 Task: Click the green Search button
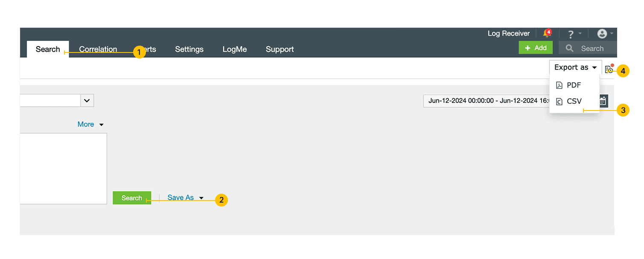pyautogui.click(x=131, y=198)
